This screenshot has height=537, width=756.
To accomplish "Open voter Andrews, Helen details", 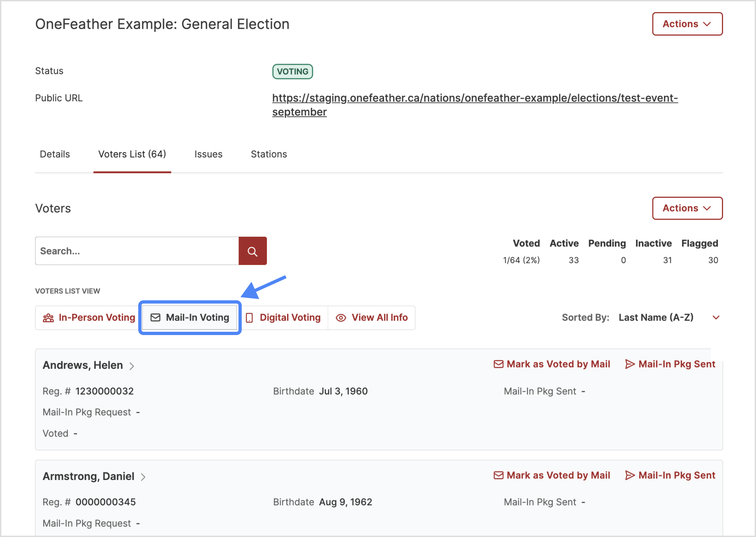I will (83, 365).
